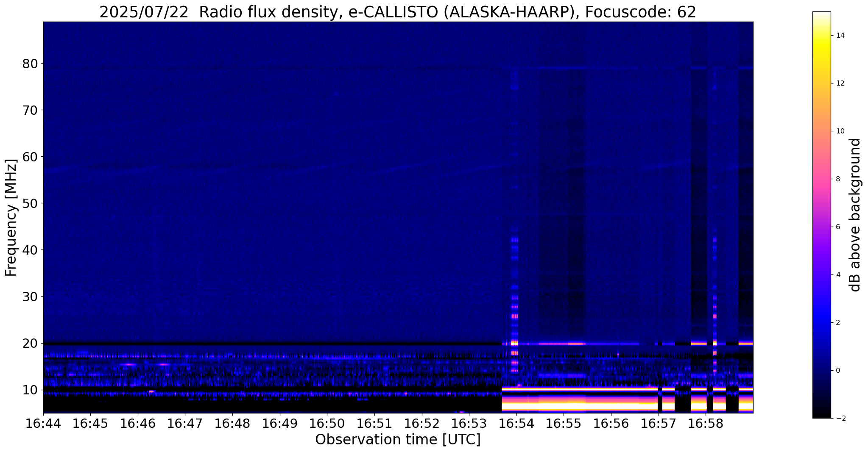Click the vertical colorbar gradient strip
868x452 pixels.
[x=821, y=215]
